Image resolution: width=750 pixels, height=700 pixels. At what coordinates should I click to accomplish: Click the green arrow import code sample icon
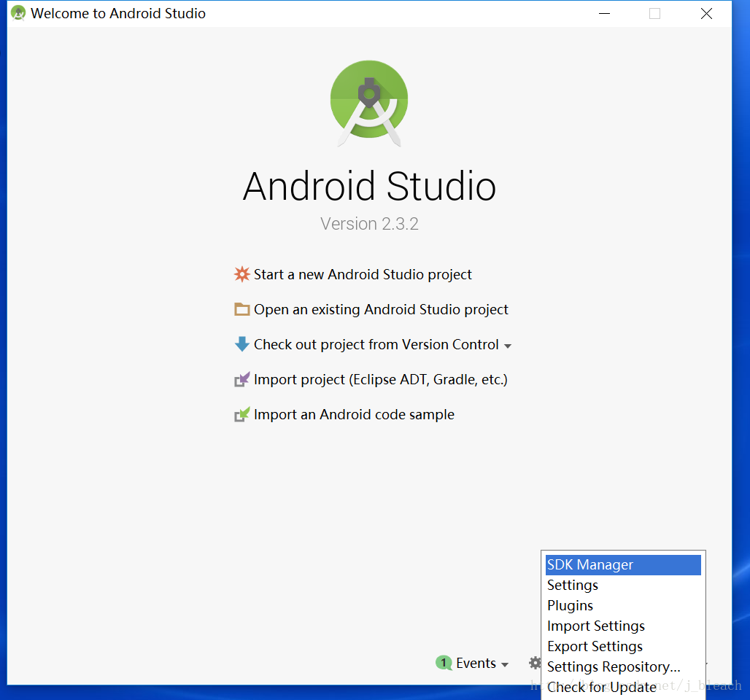tap(242, 415)
